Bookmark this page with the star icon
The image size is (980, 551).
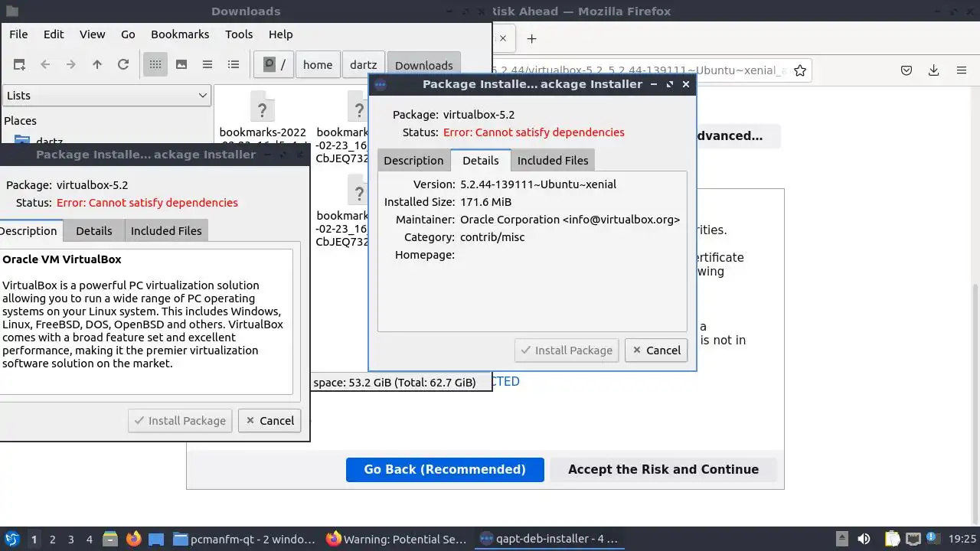point(800,70)
